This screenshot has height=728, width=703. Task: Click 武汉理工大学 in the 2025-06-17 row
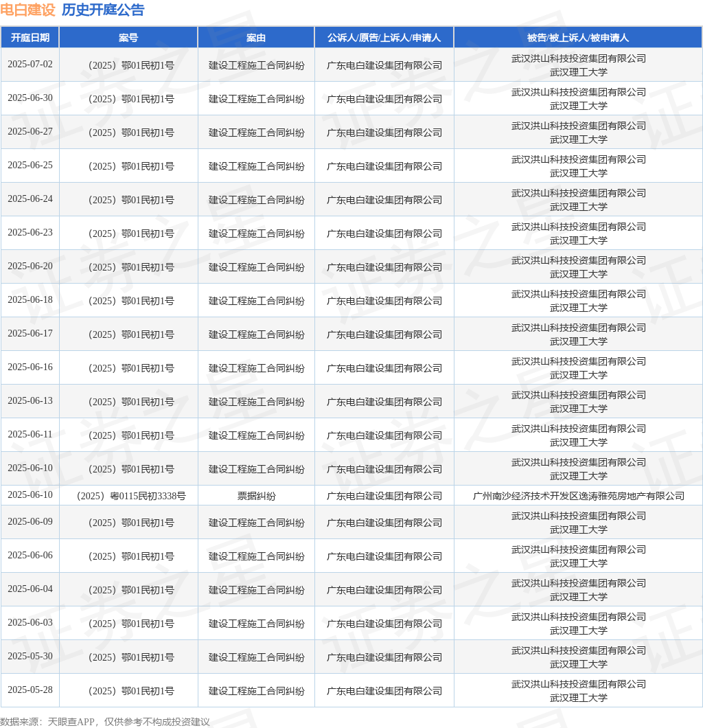(578, 341)
